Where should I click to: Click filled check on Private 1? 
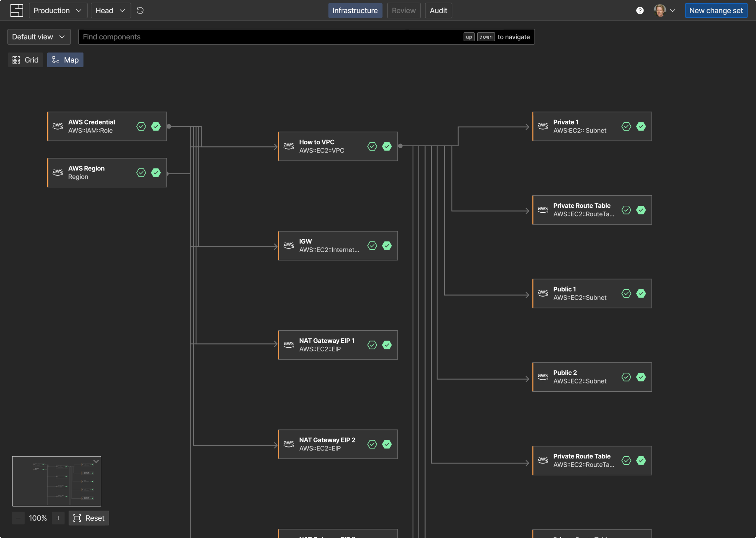[x=641, y=126]
